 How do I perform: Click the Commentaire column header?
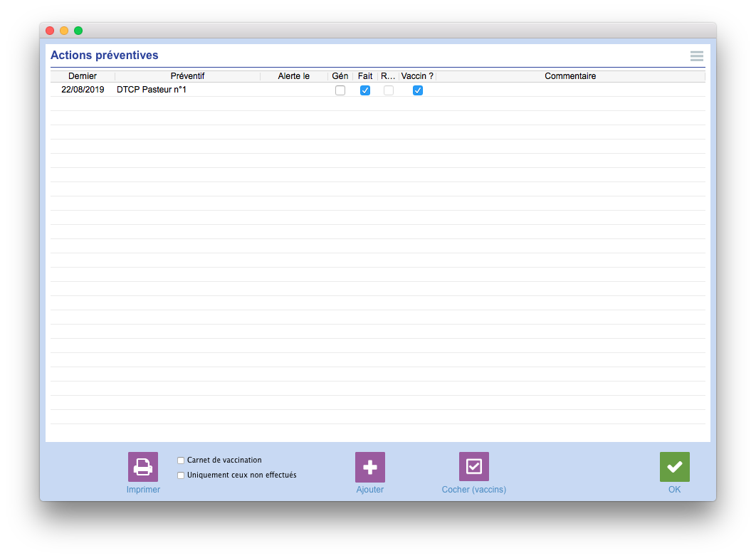tap(570, 76)
